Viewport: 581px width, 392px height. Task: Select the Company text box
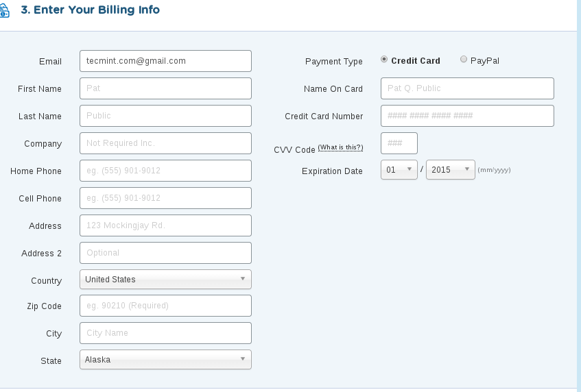tap(165, 143)
